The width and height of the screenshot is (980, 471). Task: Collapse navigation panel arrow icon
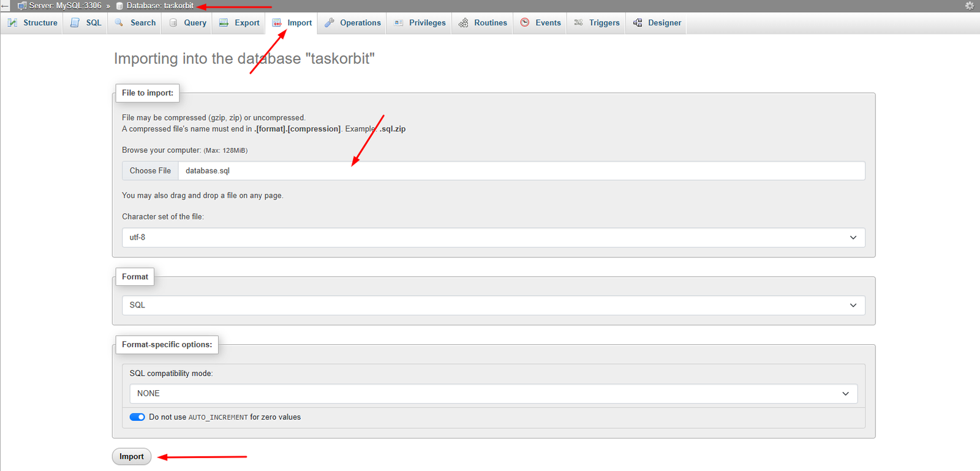coord(5,6)
